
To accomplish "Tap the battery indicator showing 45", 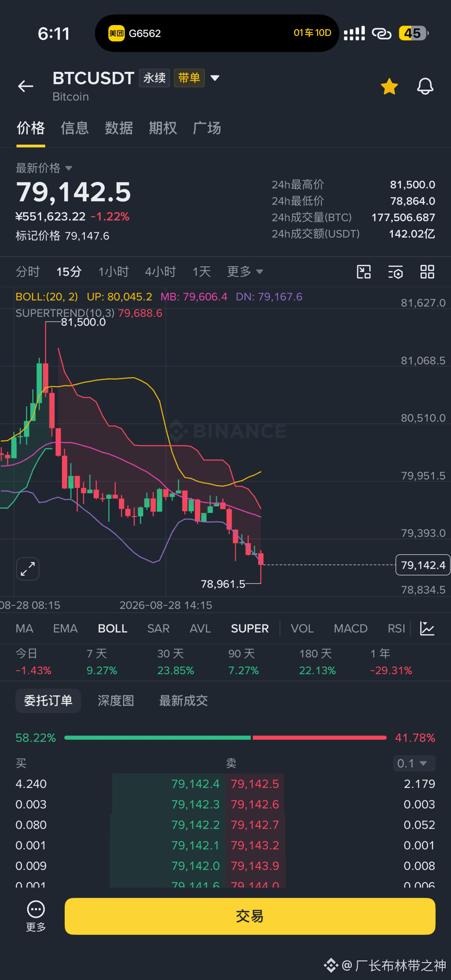I will pos(415,33).
